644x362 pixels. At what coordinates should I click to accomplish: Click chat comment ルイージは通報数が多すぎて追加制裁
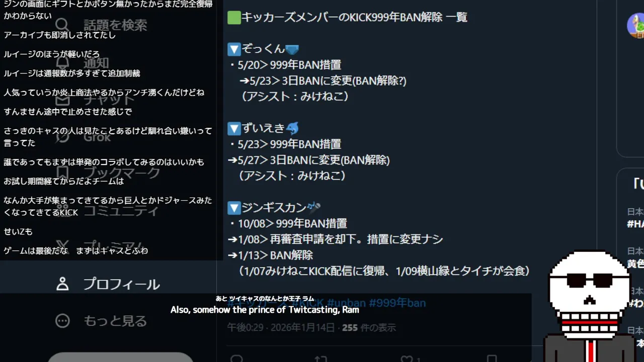click(71, 73)
